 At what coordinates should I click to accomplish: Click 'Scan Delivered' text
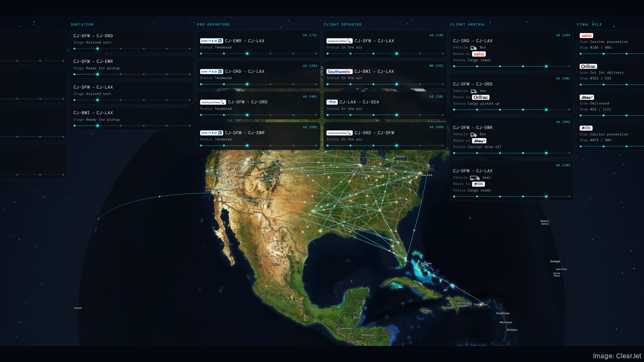click(x=594, y=104)
